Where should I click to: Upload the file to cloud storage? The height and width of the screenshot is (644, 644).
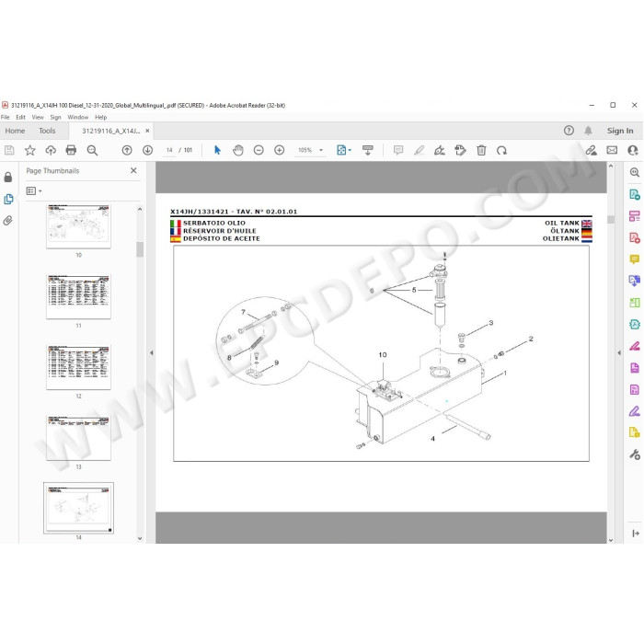pos(51,150)
